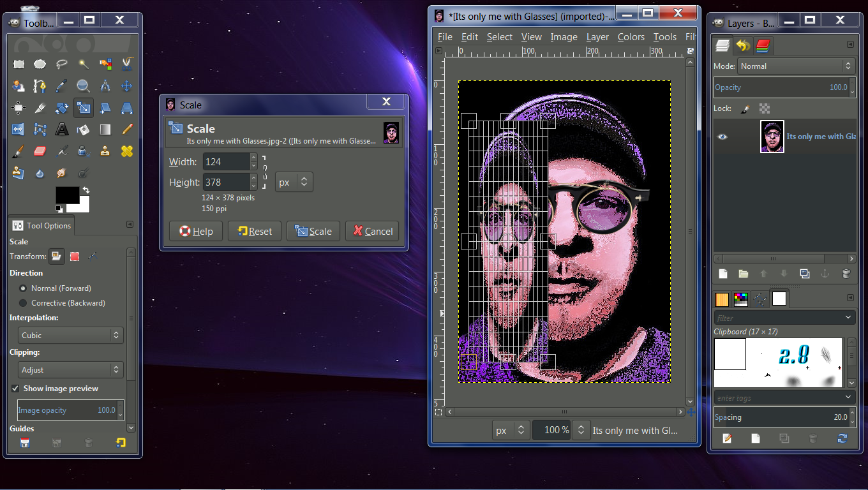
Task: Toggle Lock alpha channel in Layers panel
Action: pyautogui.click(x=765, y=109)
